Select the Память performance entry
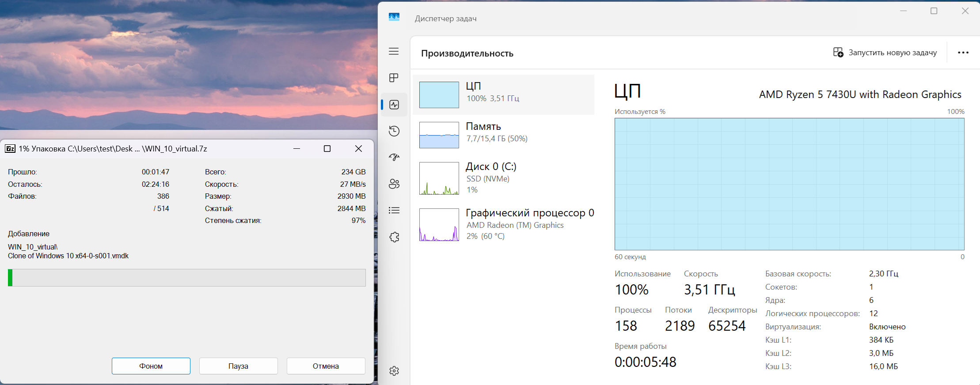 [503, 135]
